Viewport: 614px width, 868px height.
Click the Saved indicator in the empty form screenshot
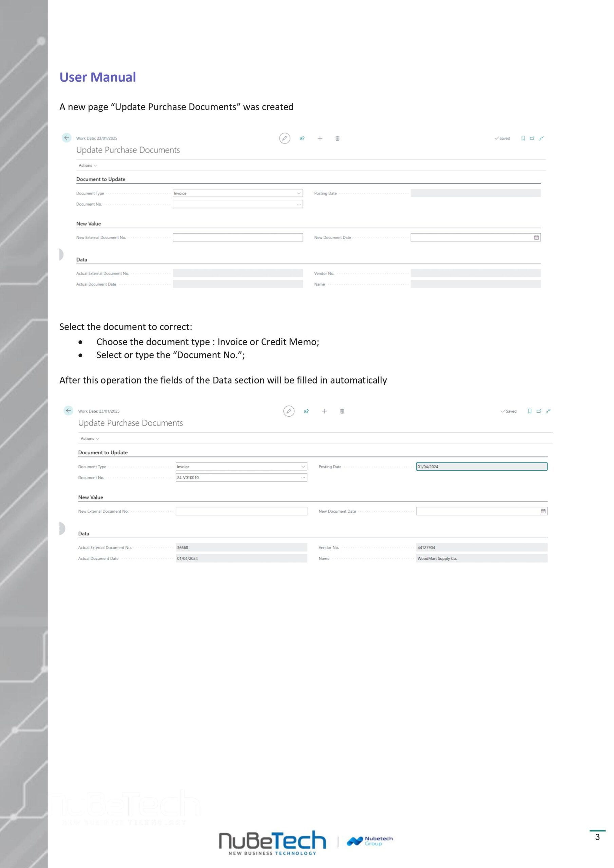coord(502,138)
